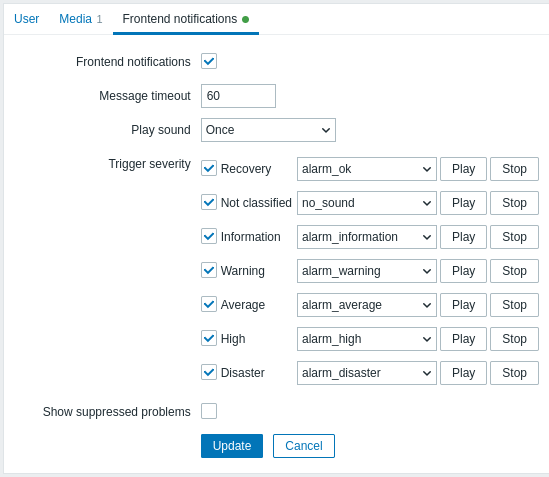Play the Information alarm sound

click(463, 237)
